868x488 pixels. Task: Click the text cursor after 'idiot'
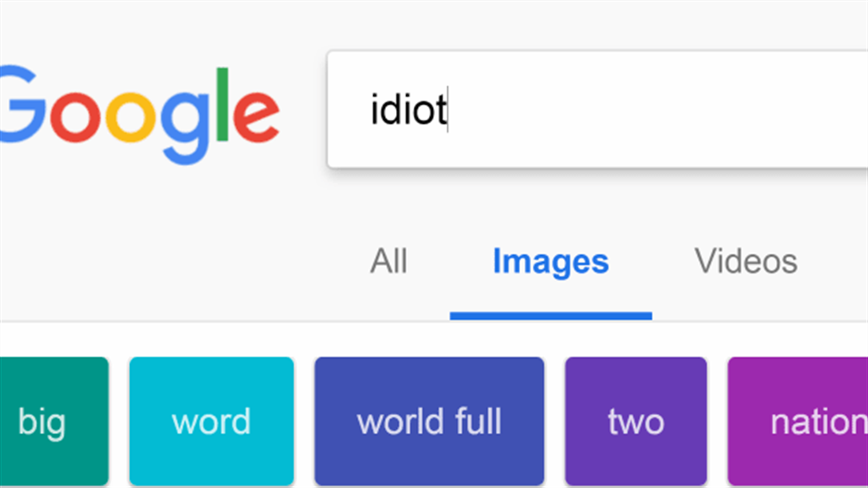point(448,111)
